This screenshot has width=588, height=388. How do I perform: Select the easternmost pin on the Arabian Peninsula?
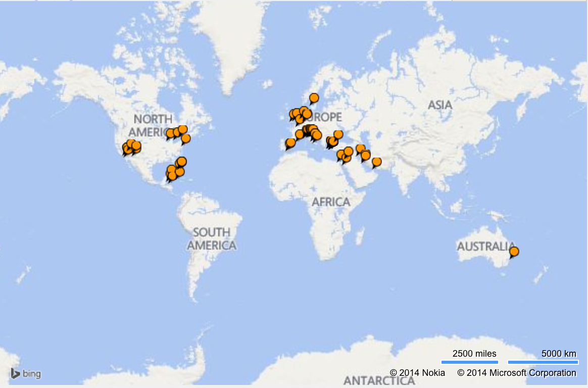click(x=376, y=162)
